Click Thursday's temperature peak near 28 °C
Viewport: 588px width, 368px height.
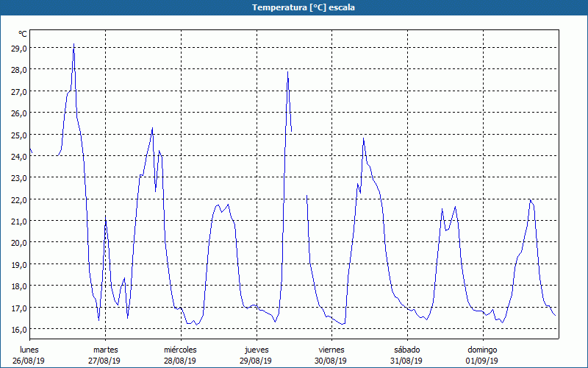pyautogui.click(x=287, y=71)
